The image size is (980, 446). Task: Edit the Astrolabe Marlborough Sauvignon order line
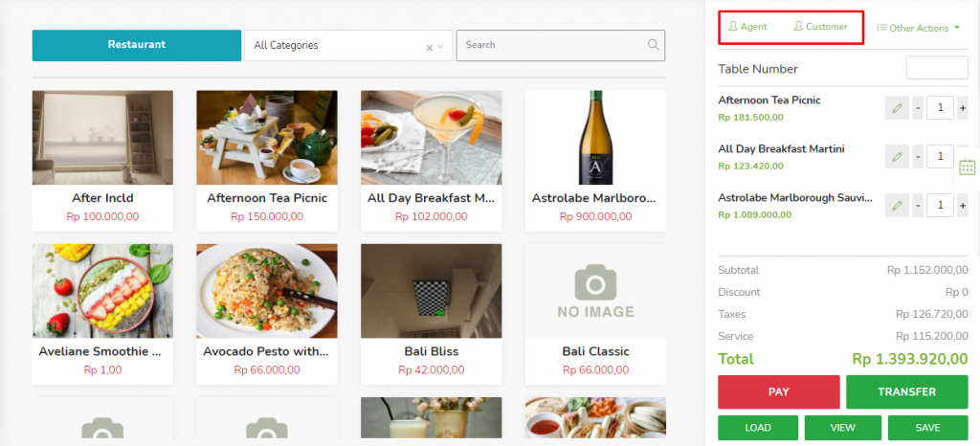tap(897, 205)
